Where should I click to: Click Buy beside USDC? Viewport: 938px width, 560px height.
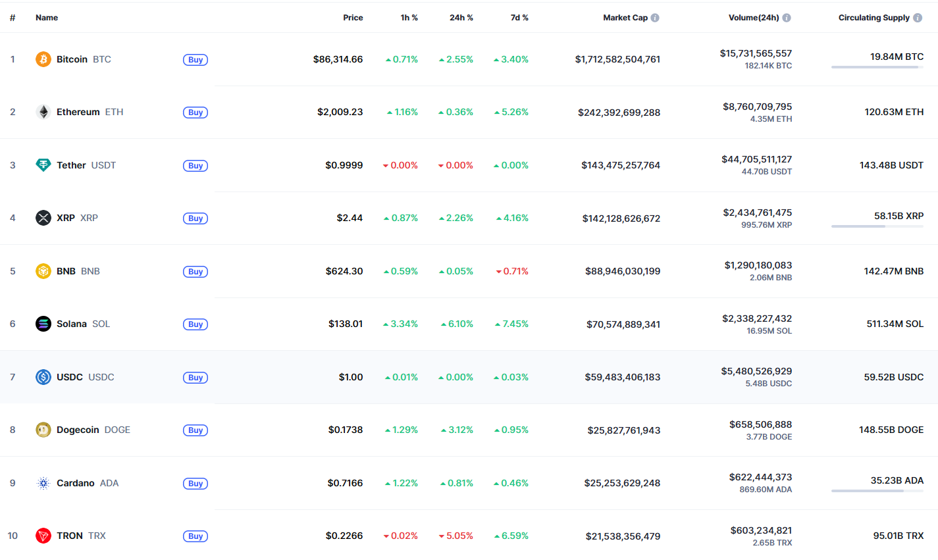[195, 378]
